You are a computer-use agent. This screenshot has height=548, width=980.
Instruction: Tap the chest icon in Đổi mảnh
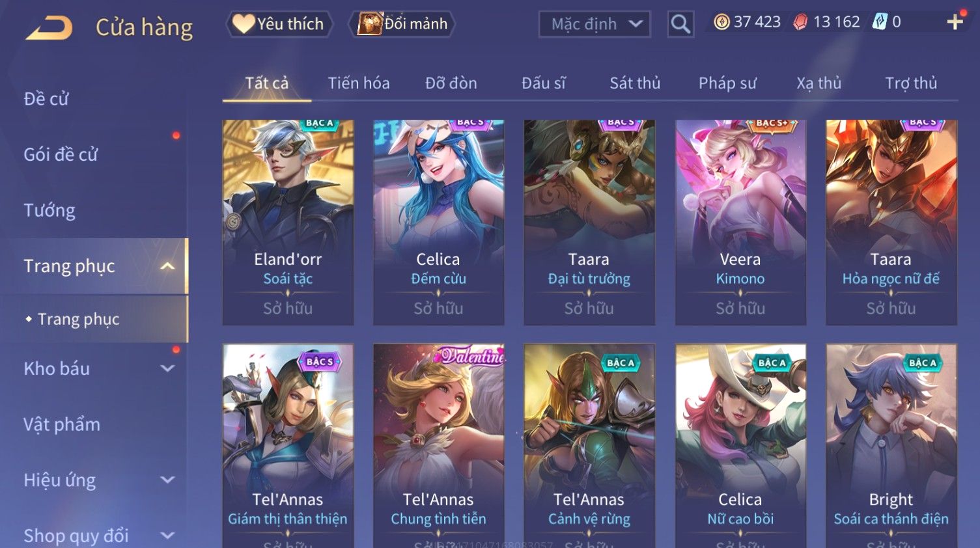369,23
